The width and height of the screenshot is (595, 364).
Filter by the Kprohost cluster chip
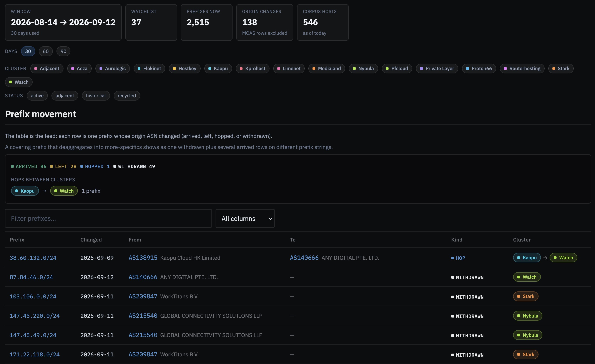tap(253, 68)
